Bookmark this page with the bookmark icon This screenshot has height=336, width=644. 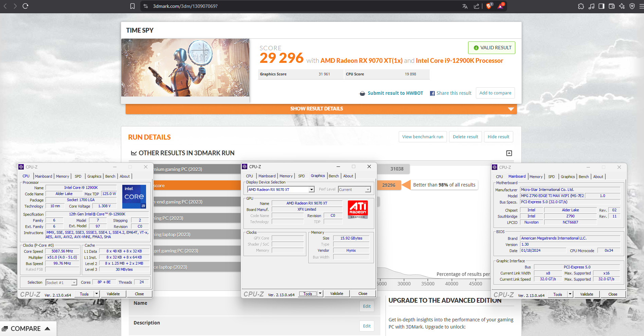click(132, 6)
